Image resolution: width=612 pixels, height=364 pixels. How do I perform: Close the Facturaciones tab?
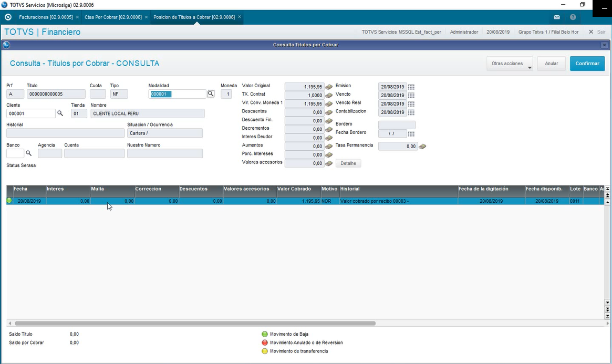[77, 17]
